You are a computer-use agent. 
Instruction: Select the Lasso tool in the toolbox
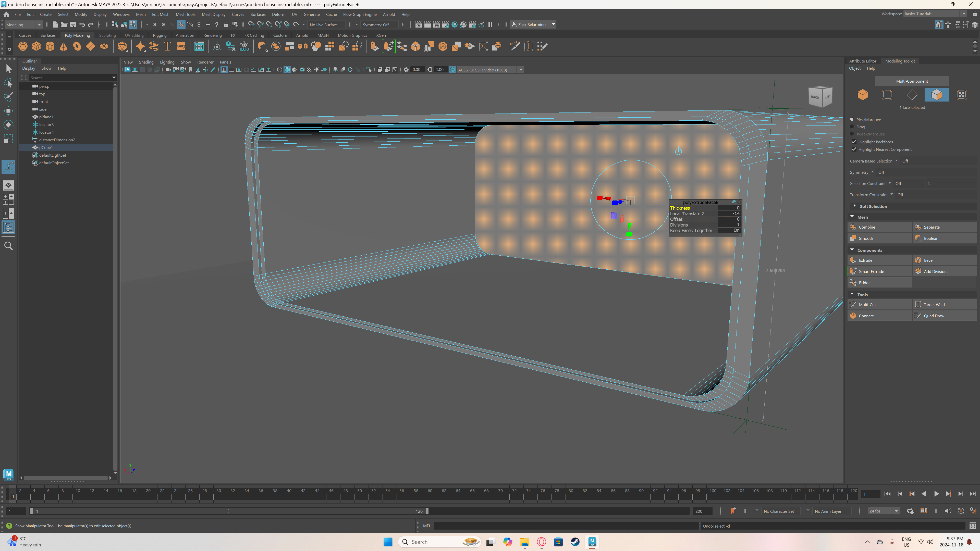pyautogui.click(x=8, y=83)
